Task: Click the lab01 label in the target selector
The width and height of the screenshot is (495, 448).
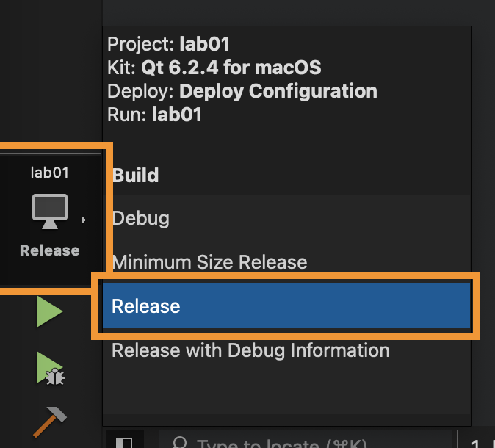Action: [x=49, y=173]
